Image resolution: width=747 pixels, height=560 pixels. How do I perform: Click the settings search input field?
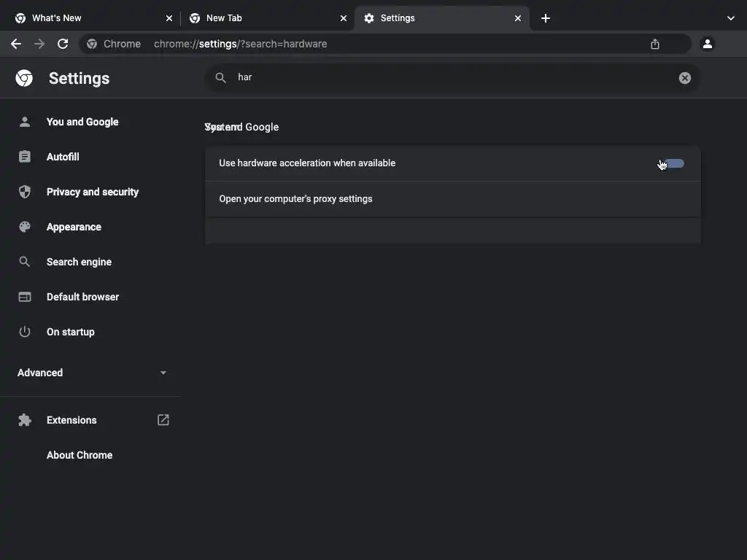point(452,78)
